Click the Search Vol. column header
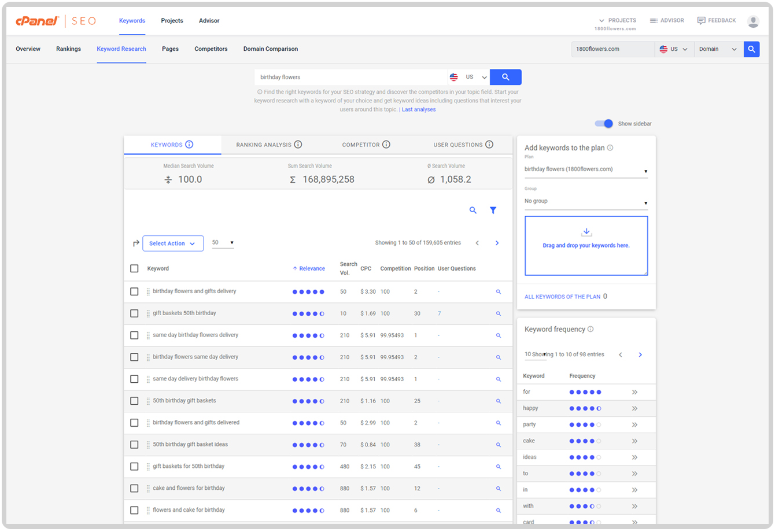The width and height of the screenshot is (775, 532). (x=349, y=268)
